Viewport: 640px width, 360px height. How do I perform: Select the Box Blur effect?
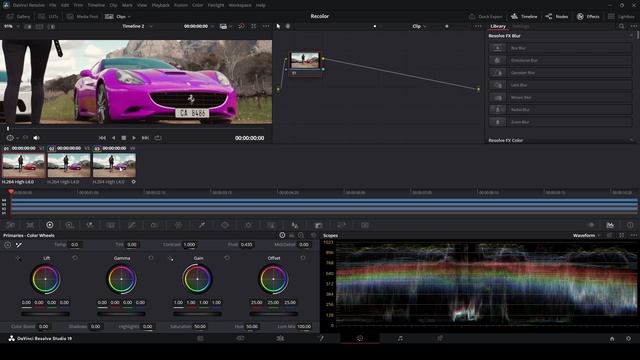[560, 48]
